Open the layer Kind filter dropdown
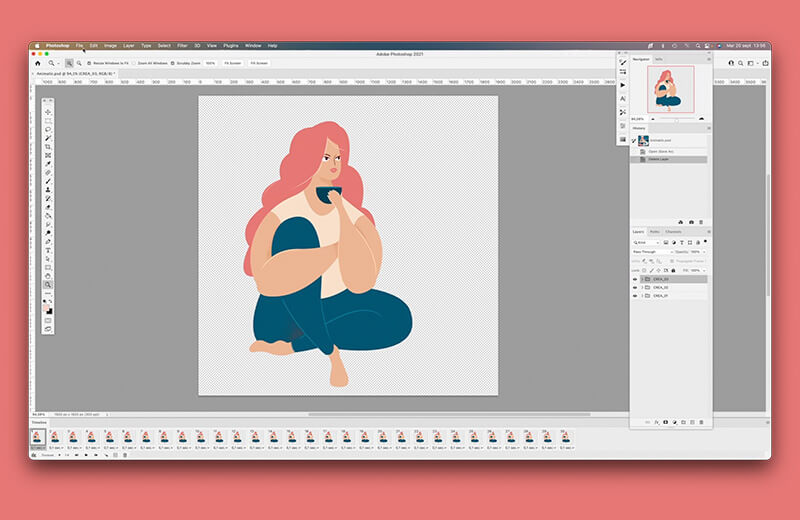Viewport: 800px width, 520px height. point(645,242)
